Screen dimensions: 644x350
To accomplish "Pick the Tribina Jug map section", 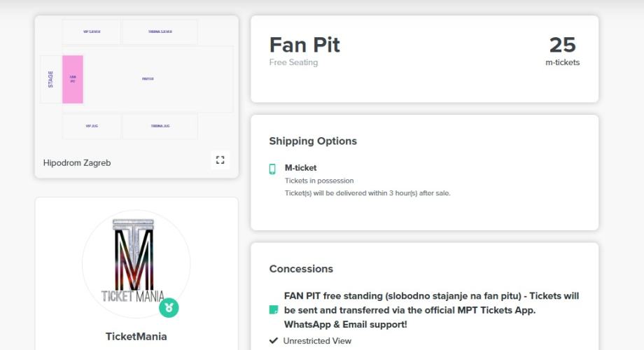I will 160,126.
